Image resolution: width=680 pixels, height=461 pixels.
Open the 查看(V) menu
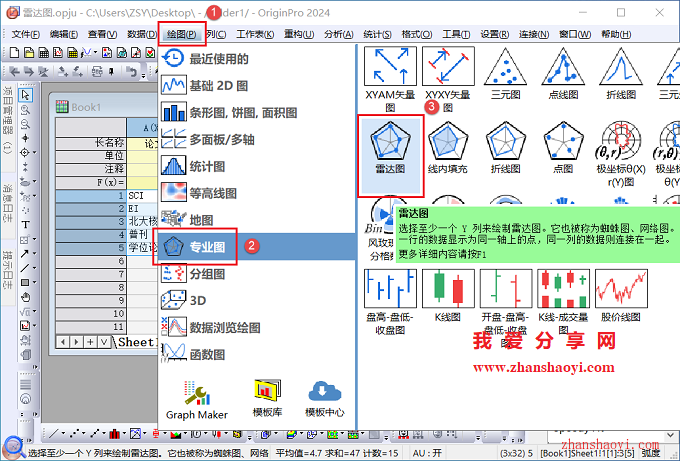click(x=102, y=34)
